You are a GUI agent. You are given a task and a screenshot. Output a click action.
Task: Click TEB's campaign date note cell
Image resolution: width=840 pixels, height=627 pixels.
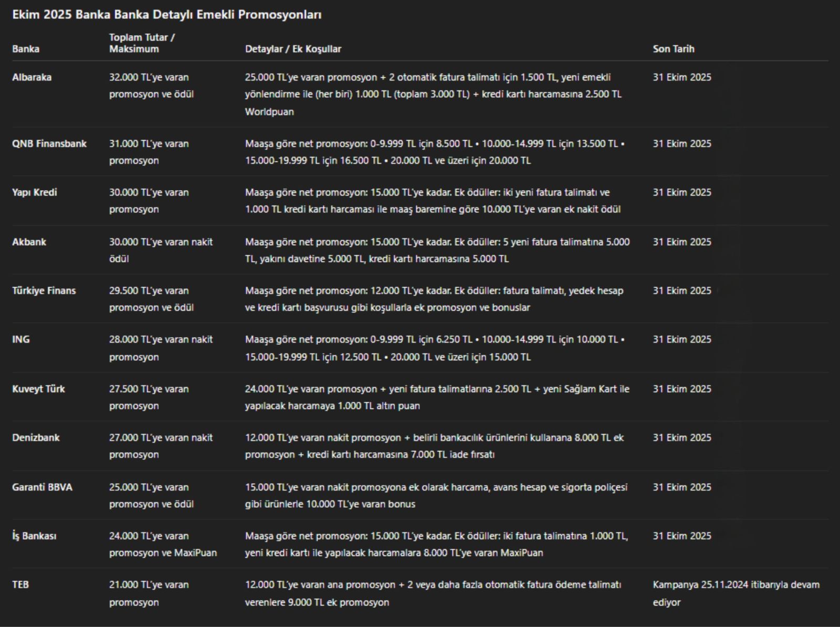736,593
